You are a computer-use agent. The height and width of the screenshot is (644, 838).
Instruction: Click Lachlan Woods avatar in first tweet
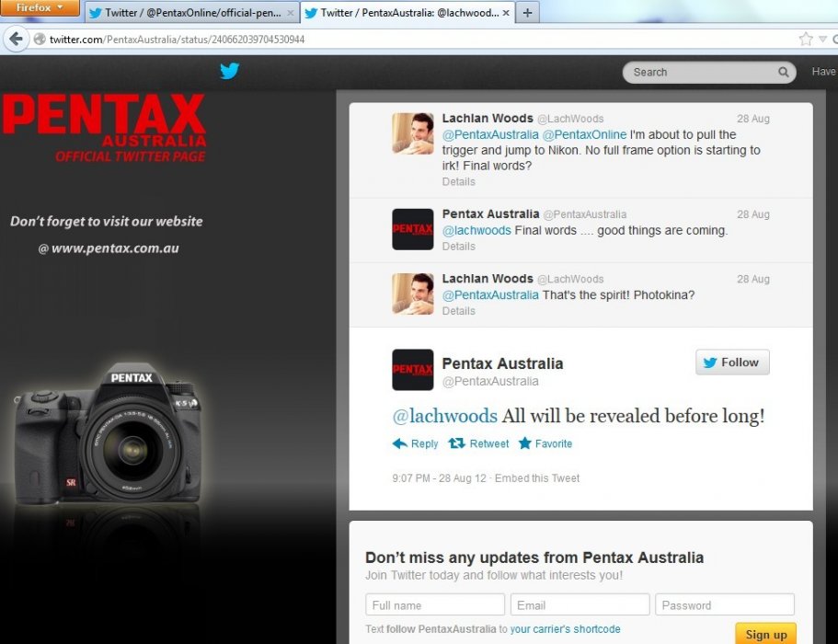pyautogui.click(x=412, y=134)
